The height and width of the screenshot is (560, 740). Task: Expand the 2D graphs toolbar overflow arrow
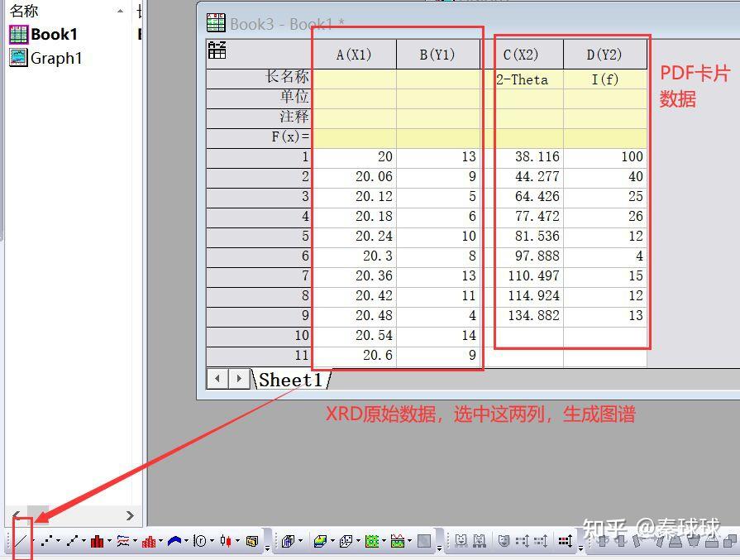tap(268, 548)
